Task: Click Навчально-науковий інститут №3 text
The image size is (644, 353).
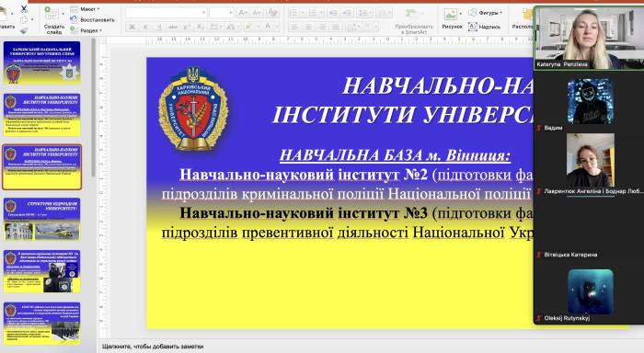Action: pos(304,213)
